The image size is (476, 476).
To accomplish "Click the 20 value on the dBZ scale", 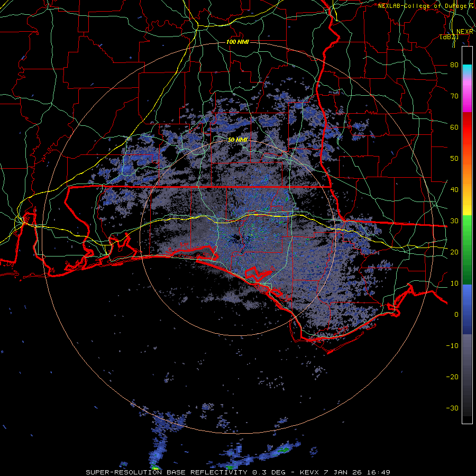I will point(454,252).
